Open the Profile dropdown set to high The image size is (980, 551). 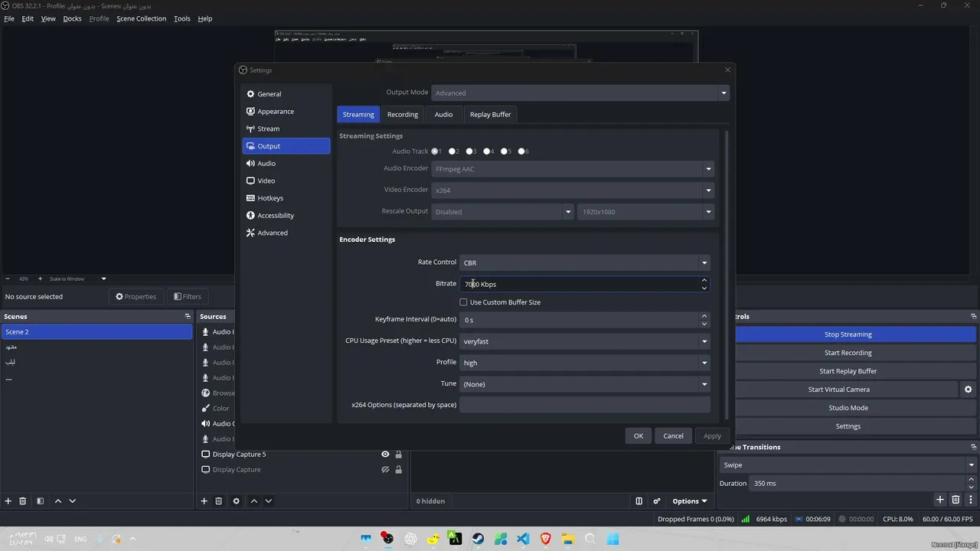click(x=584, y=363)
